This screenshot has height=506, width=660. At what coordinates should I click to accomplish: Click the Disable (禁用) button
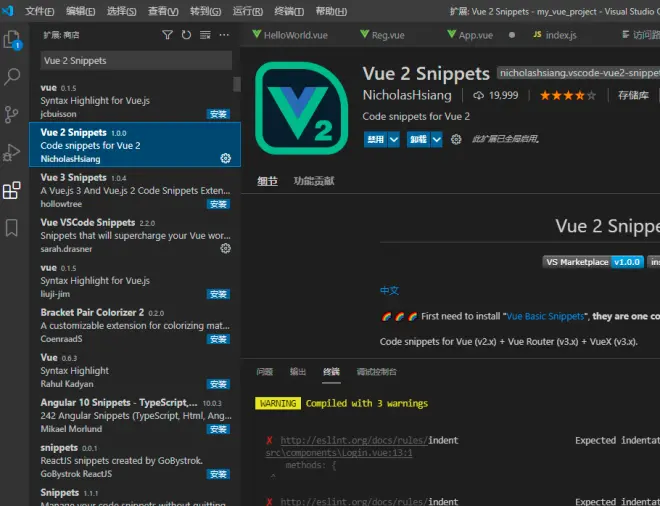tap(375, 139)
